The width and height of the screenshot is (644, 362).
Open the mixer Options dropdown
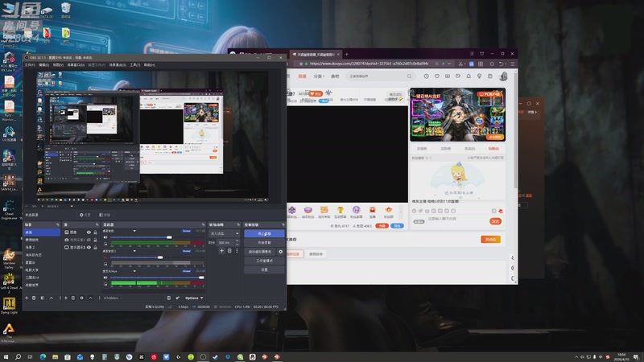(x=194, y=298)
